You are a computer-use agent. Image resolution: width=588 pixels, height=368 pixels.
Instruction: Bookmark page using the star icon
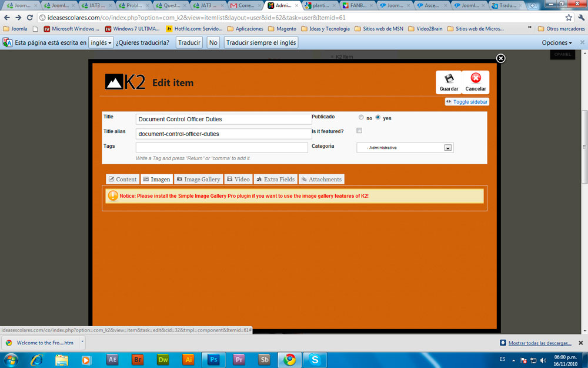coord(569,18)
